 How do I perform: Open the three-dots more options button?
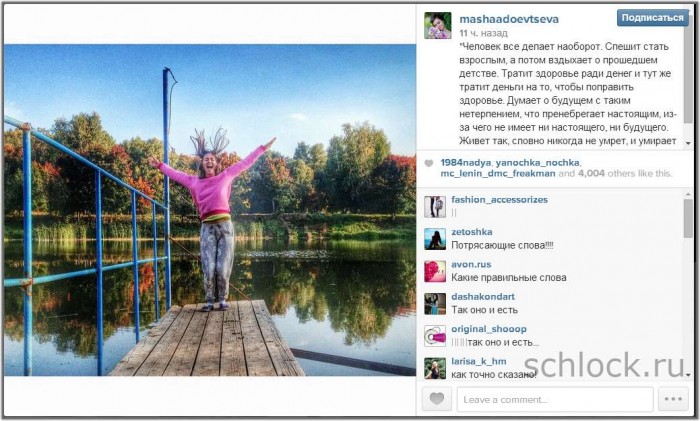(x=673, y=399)
